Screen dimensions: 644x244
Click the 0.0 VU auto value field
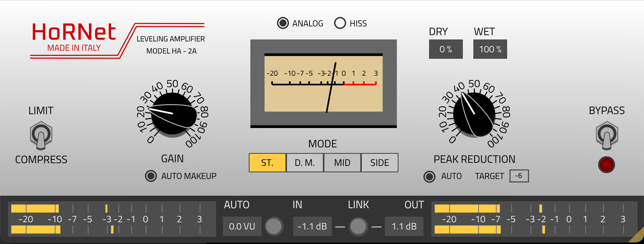coord(242,226)
